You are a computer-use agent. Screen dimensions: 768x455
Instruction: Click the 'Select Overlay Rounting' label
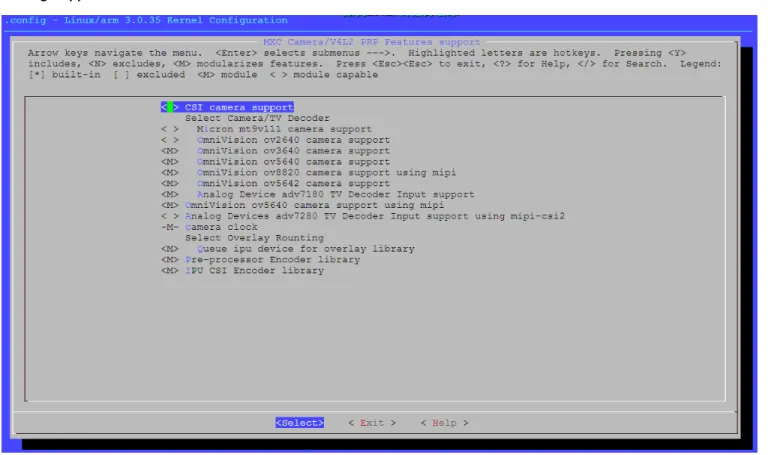[x=254, y=238]
